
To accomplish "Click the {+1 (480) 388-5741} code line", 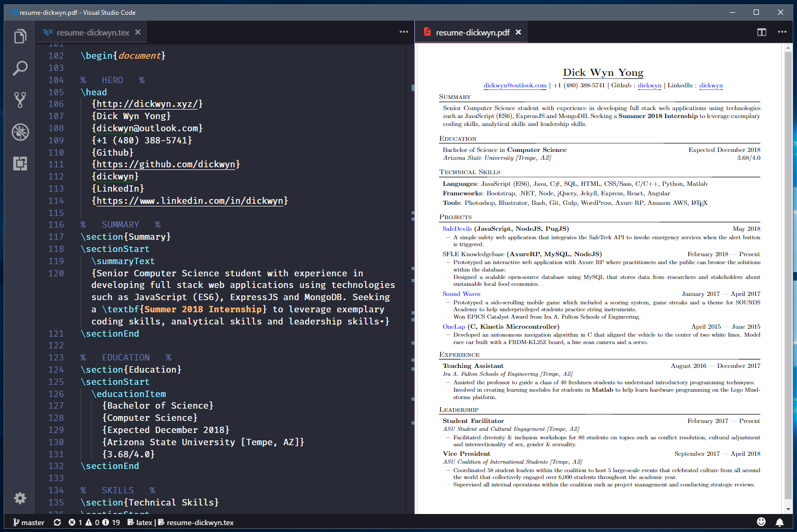I will (142, 140).
